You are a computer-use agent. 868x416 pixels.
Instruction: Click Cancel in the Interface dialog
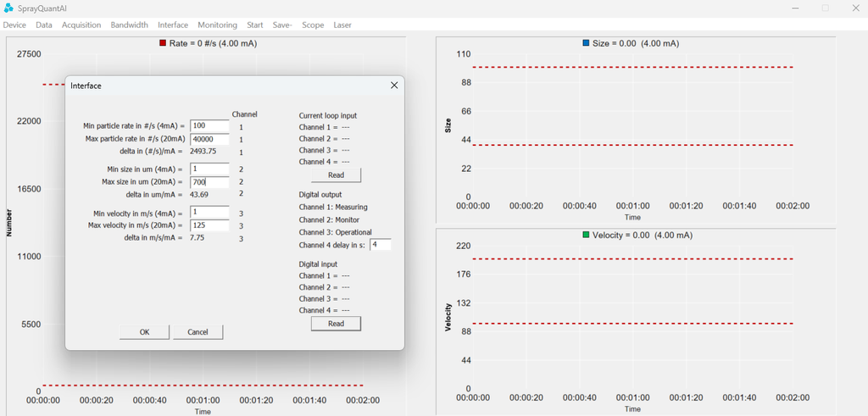(198, 332)
